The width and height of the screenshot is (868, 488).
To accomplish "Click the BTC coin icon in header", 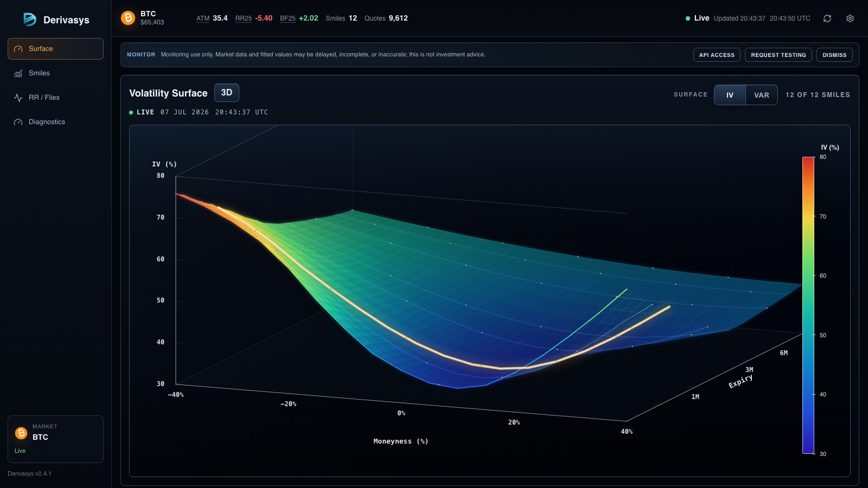I will click(x=128, y=18).
